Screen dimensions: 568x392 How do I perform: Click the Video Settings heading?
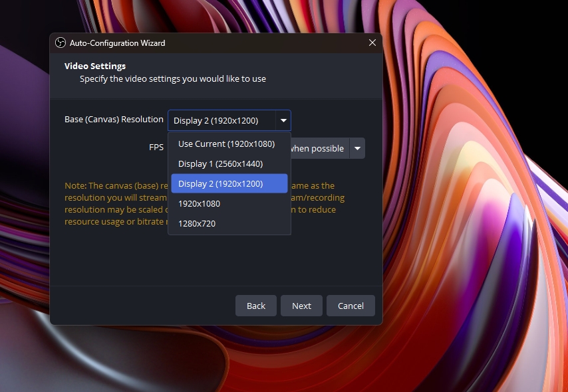pos(95,66)
